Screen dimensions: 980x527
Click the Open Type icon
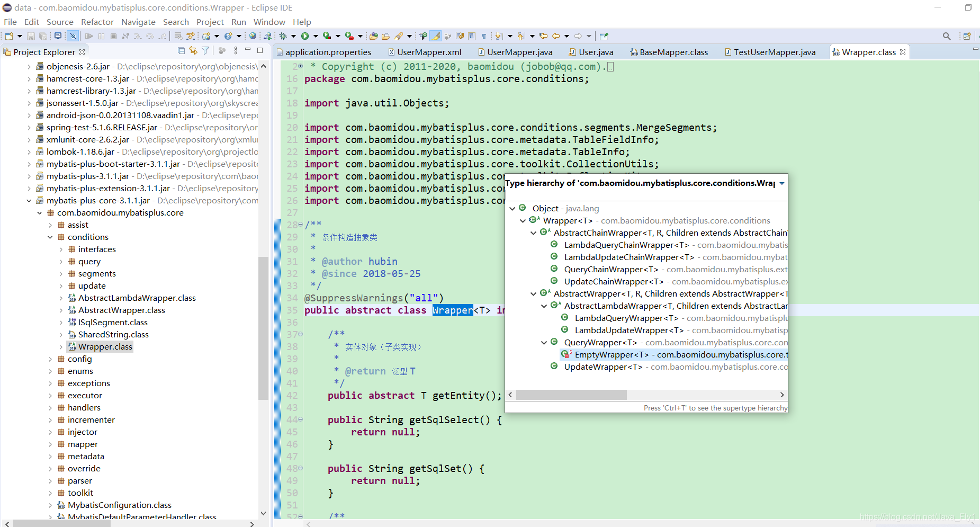coord(373,36)
